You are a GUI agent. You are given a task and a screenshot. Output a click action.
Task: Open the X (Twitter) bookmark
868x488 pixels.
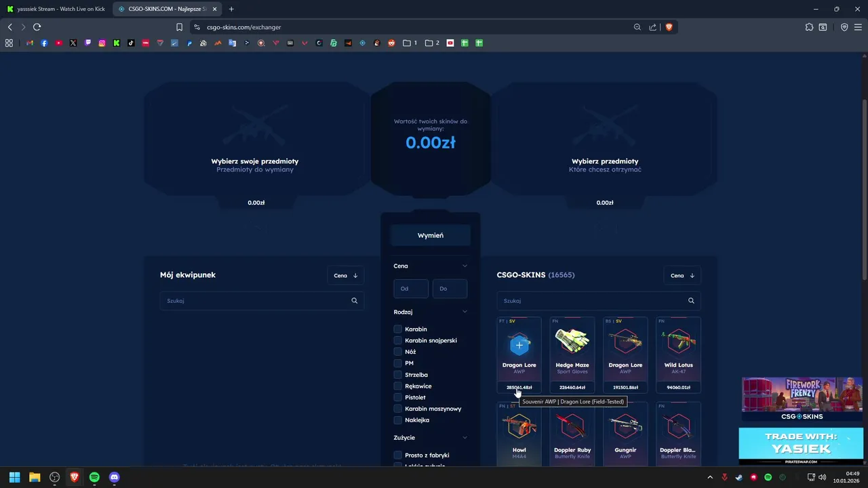(73, 43)
